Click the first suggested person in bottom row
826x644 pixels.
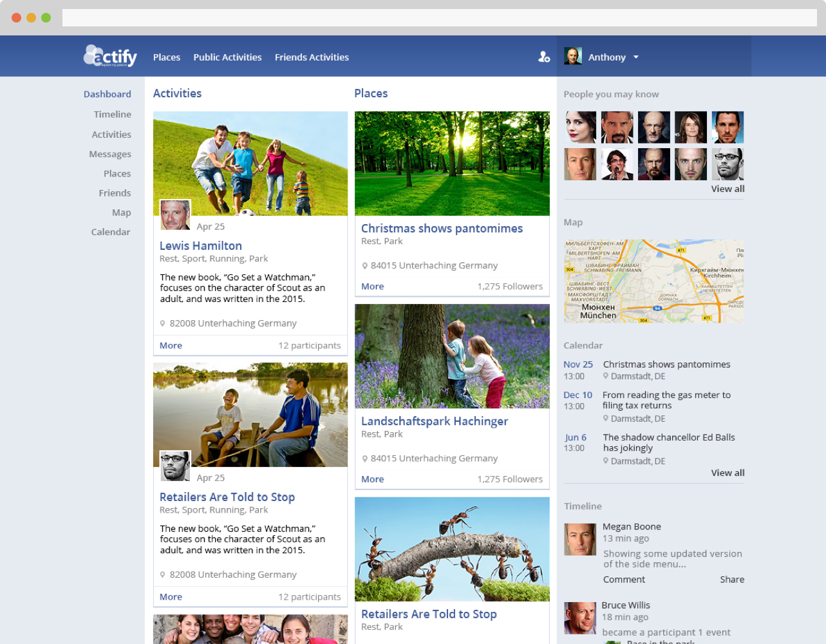point(580,164)
